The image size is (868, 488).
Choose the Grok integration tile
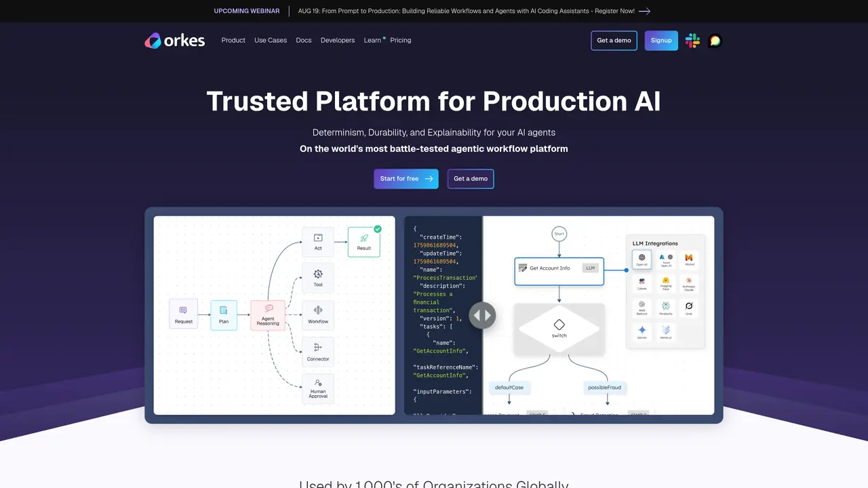coord(689,308)
